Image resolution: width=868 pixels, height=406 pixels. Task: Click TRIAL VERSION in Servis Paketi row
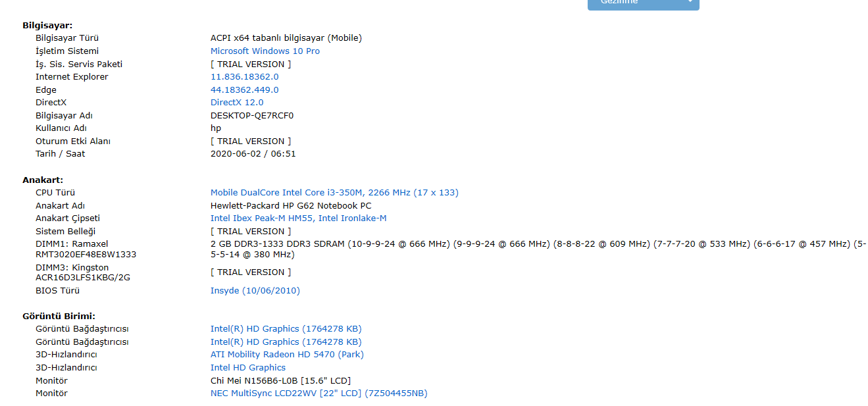click(251, 64)
